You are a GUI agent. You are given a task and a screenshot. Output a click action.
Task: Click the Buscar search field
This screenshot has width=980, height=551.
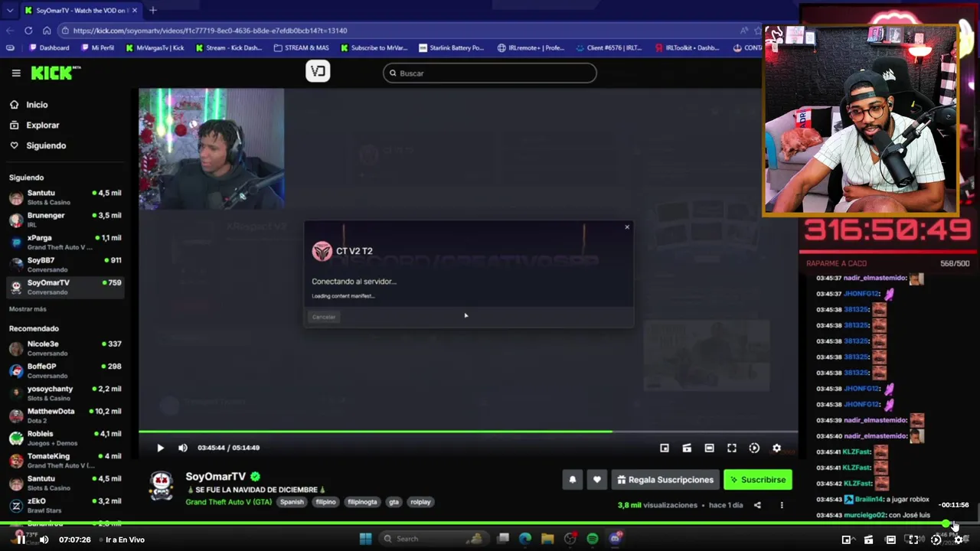click(x=490, y=73)
